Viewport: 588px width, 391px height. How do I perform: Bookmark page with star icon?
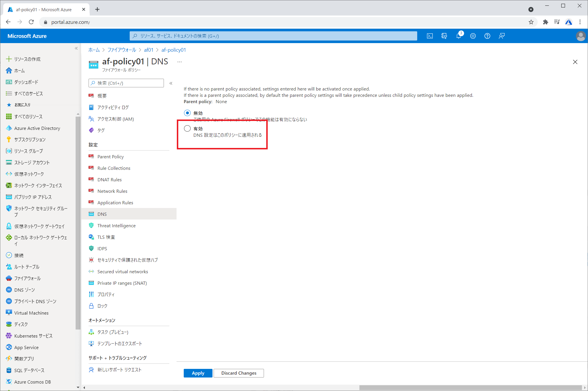tap(531, 22)
